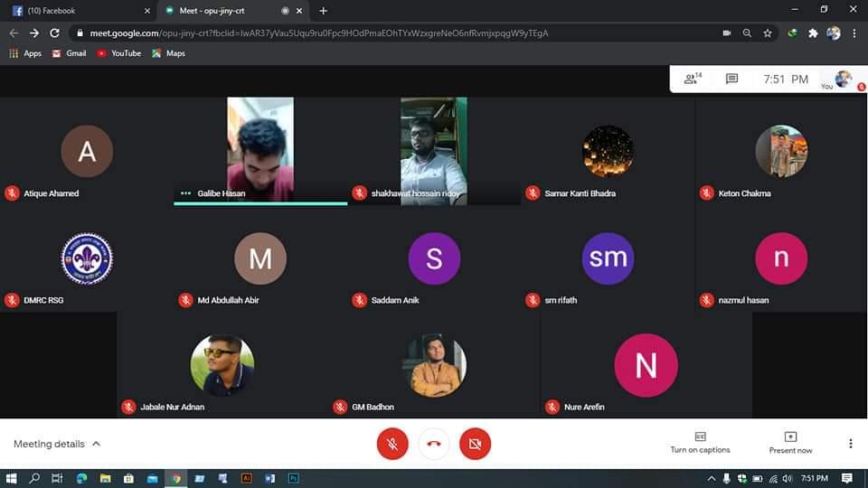Open the Windows Start menu
This screenshot has width=868, height=488.
[11, 478]
